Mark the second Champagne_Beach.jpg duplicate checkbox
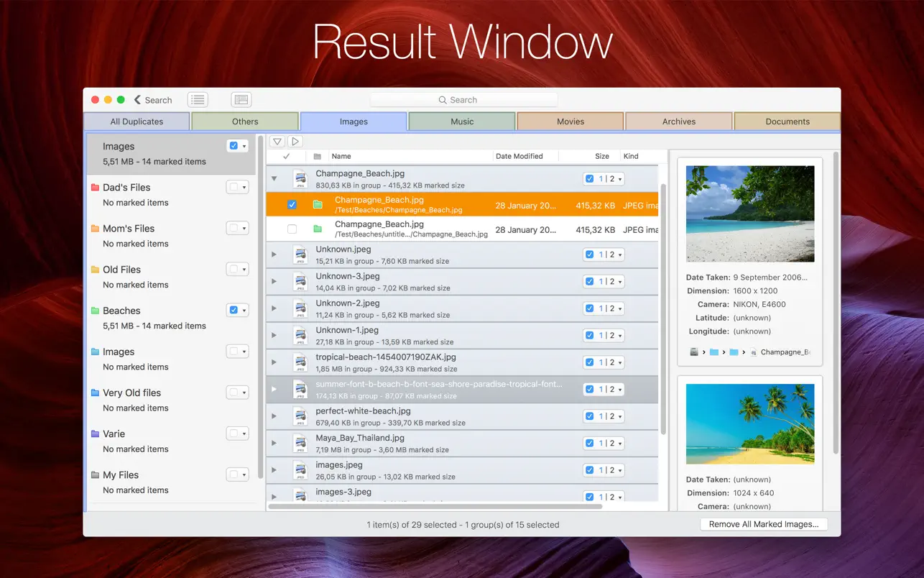The height and width of the screenshot is (578, 924). point(292,229)
